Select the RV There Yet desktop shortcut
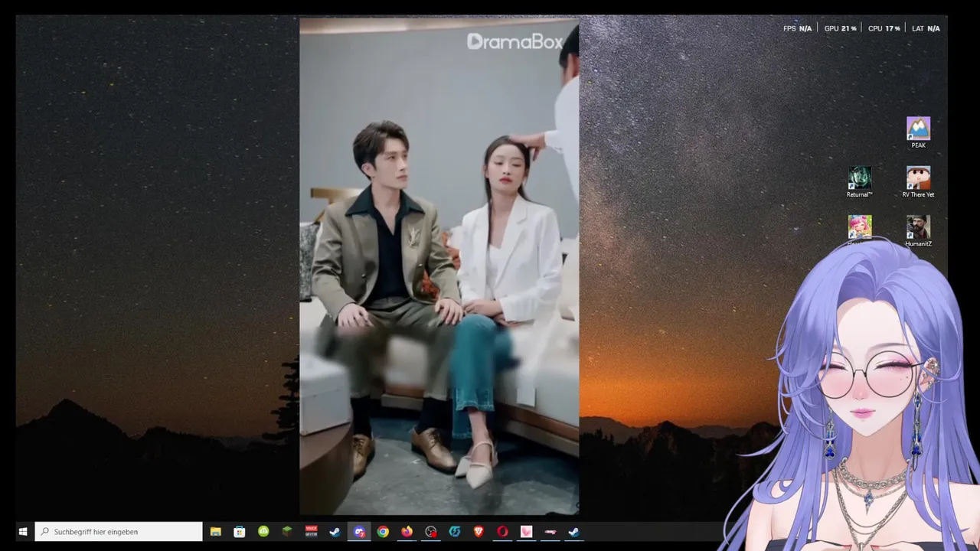This screenshot has width=980, height=551. pos(918,182)
